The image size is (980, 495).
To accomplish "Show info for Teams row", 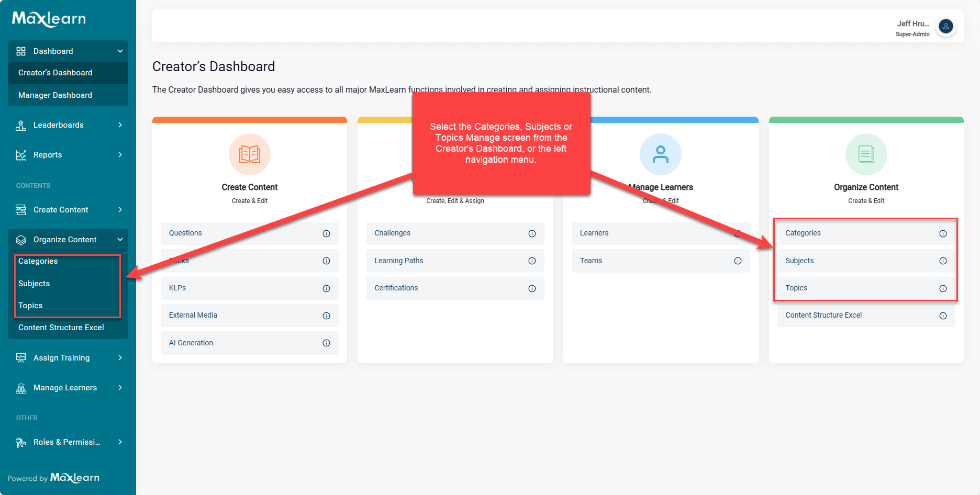I will click(x=738, y=261).
